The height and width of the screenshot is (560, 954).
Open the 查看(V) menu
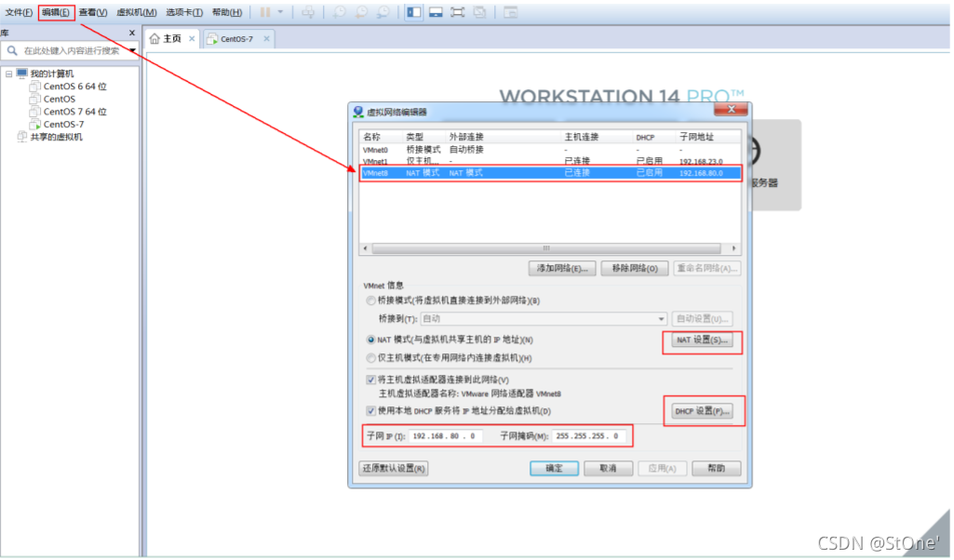pos(92,12)
